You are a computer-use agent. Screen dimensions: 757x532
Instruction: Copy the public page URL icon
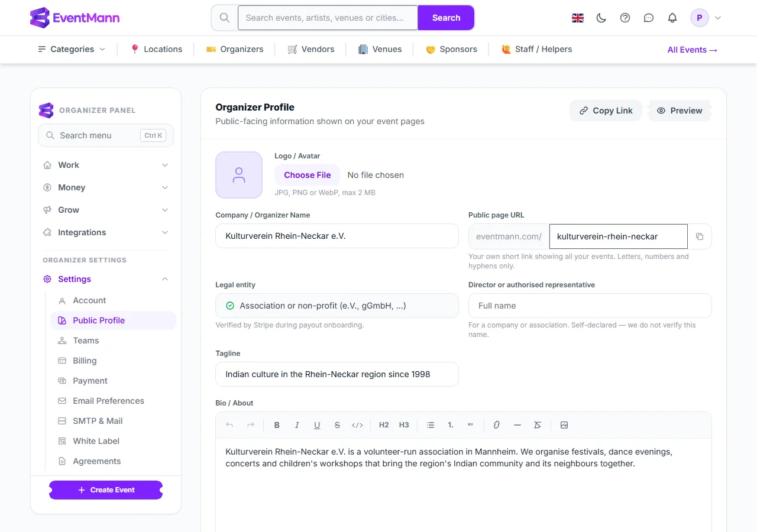pyautogui.click(x=700, y=236)
